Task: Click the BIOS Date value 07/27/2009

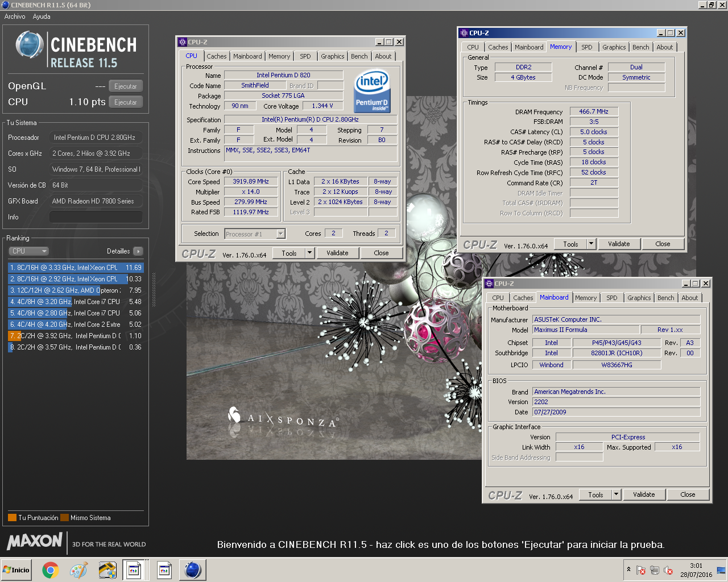Action: 616,412
